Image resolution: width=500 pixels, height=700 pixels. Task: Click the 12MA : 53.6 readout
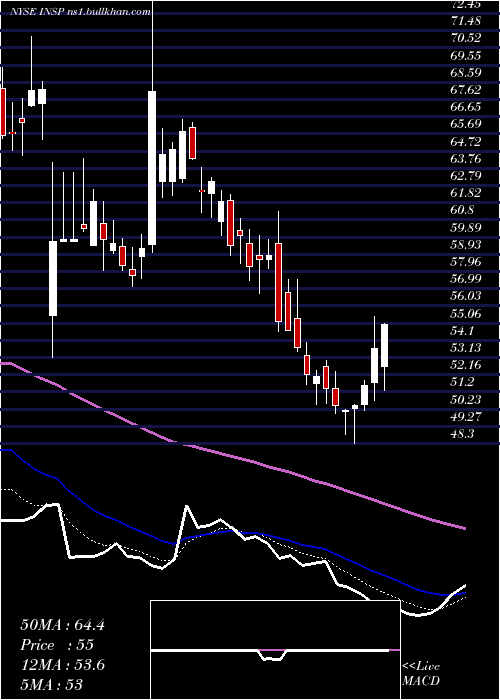point(62,665)
